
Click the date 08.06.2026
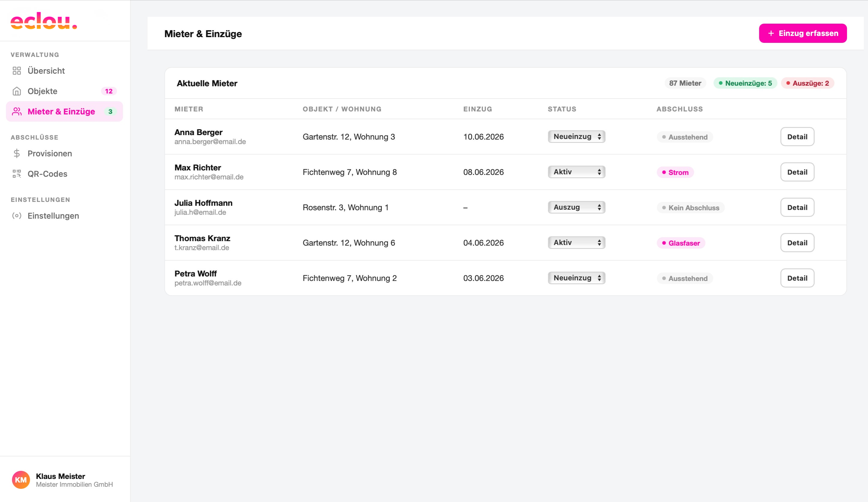[x=483, y=172]
